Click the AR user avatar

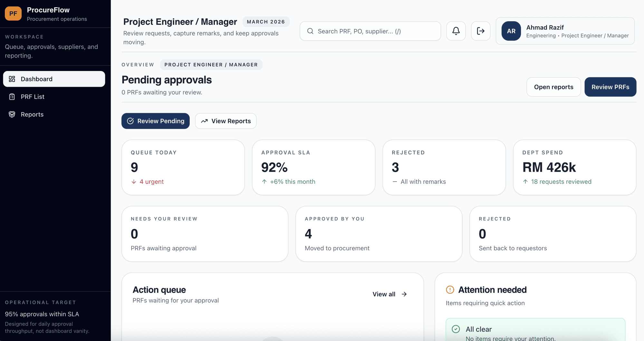click(511, 31)
